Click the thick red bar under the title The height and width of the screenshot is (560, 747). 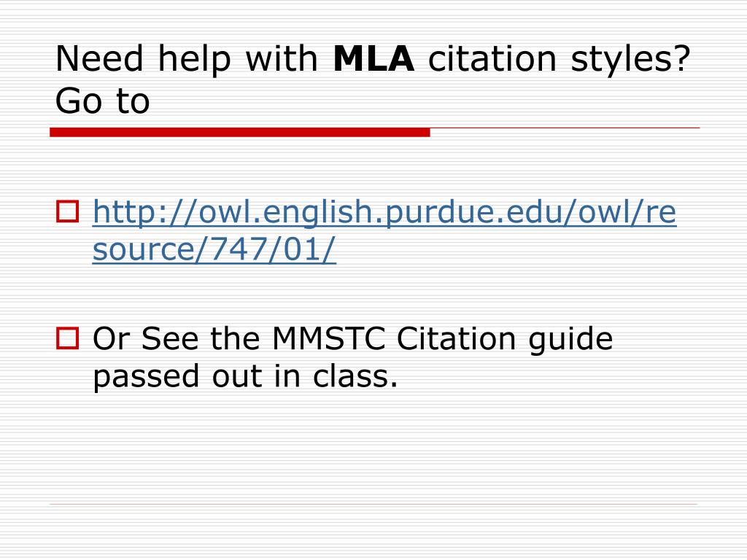click(x=240, y=133)
